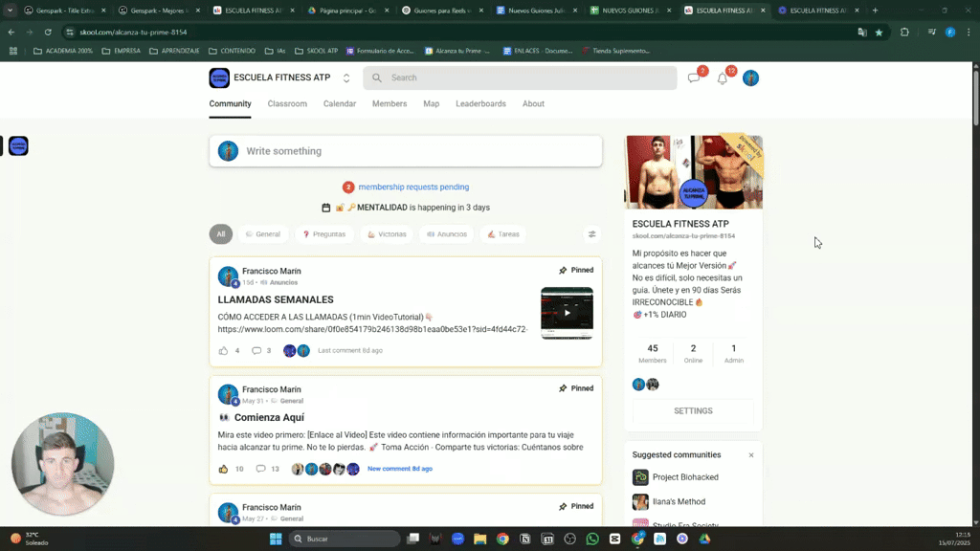This screenshot has height=551, width=980.
Task: Expand the community switcher arrows
Action: (x=346, y=78)
